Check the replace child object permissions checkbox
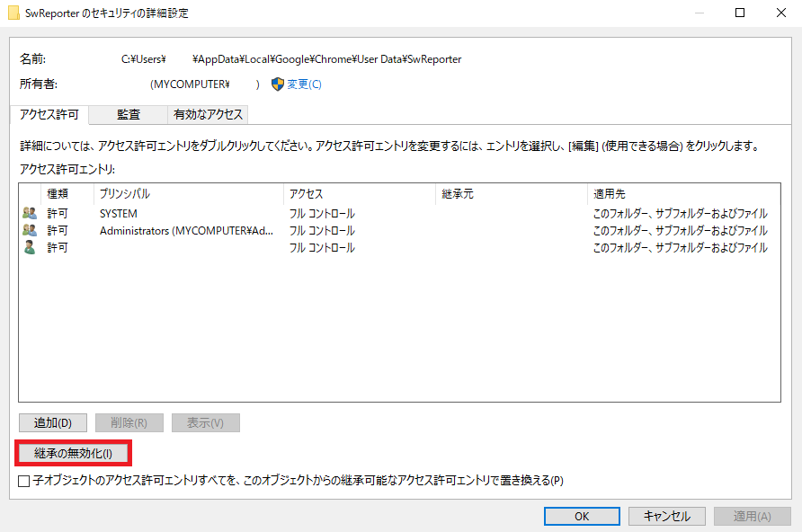Screen dimensions: 802x532 (x=23, y=481)
